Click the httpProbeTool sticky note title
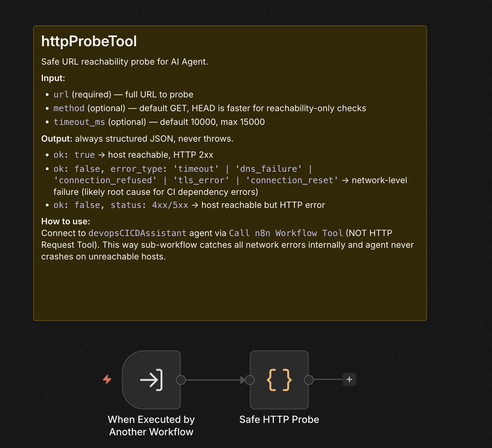Screen dimensions: 492x448 89,41
